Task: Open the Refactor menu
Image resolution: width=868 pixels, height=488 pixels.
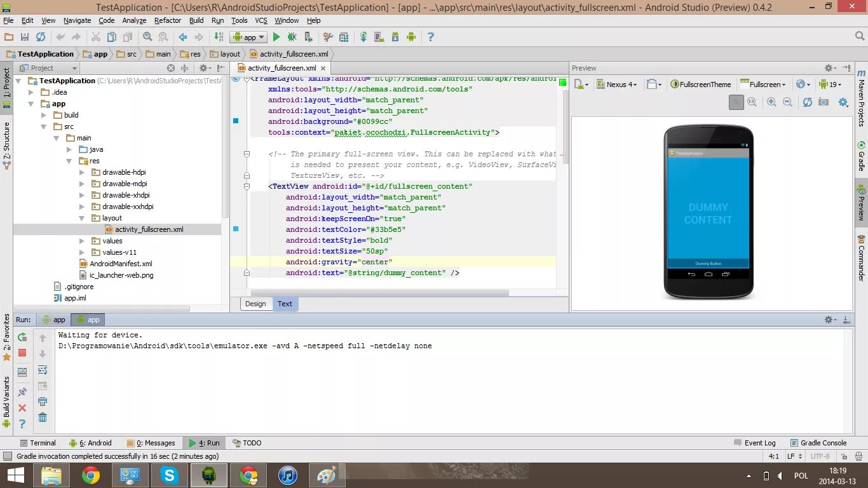Action: click(168, 20)
